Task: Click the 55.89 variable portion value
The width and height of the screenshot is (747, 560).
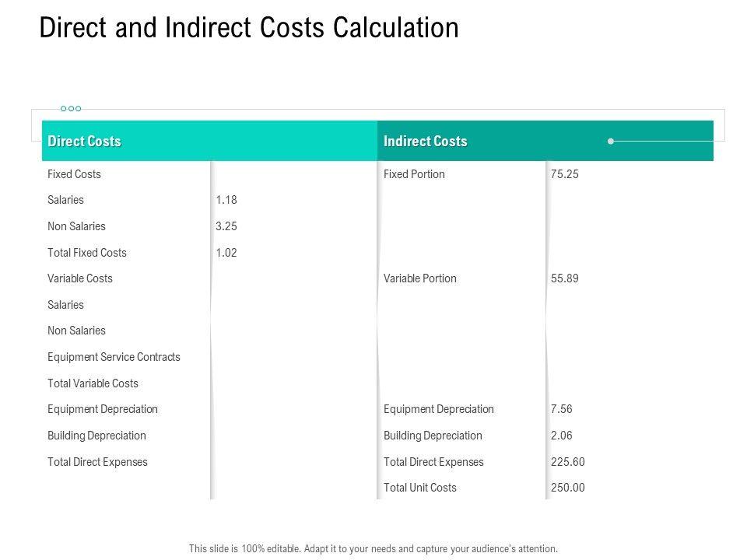Action: (564, 278)
